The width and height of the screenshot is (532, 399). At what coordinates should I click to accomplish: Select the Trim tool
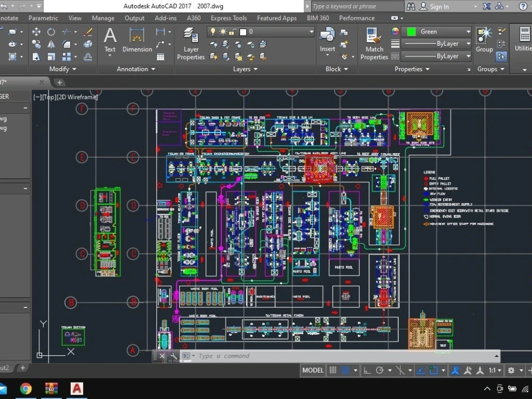[66, 31]
